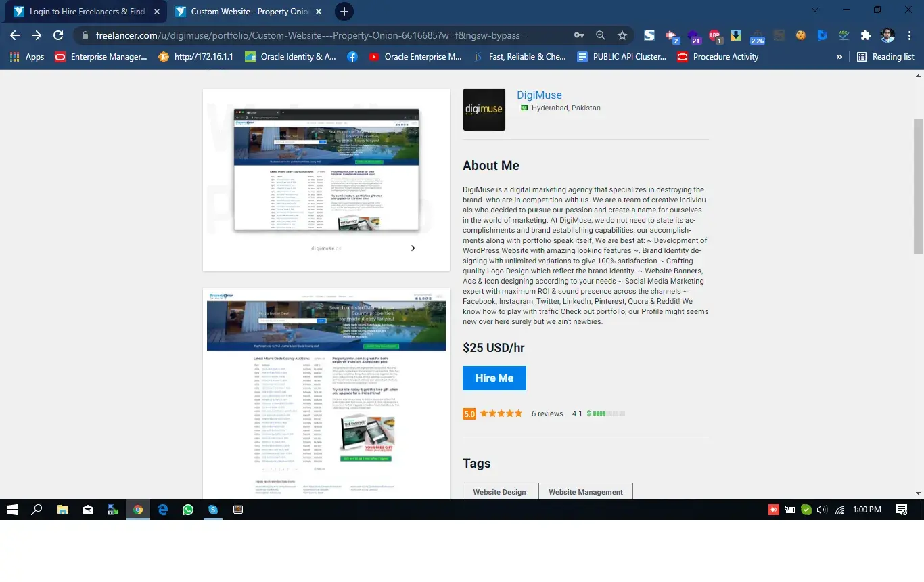Open the Chrome extensions puzzle icon
The height and width of the screenshot is (582, 924).
click(x=865, y=35)
